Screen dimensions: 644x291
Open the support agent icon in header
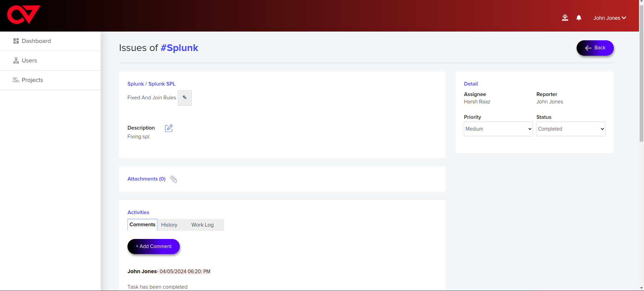[565, 18]
